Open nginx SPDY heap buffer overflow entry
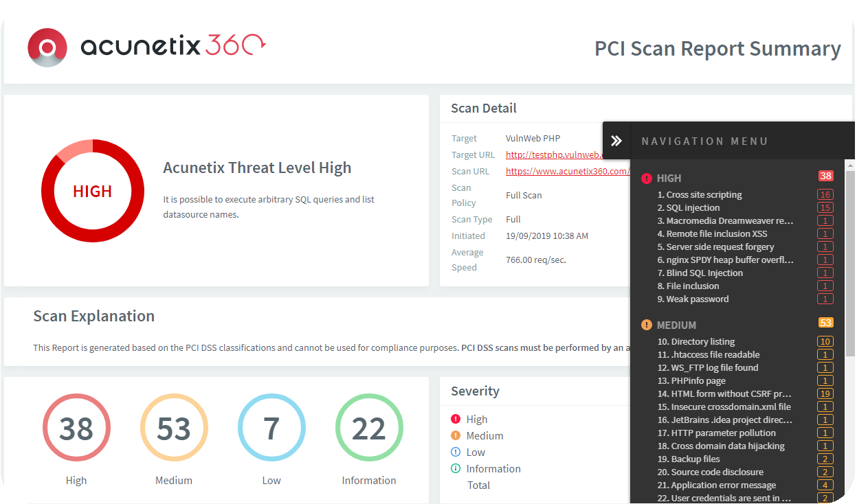Viewport: 857px width, 504px height. (726, 260)
